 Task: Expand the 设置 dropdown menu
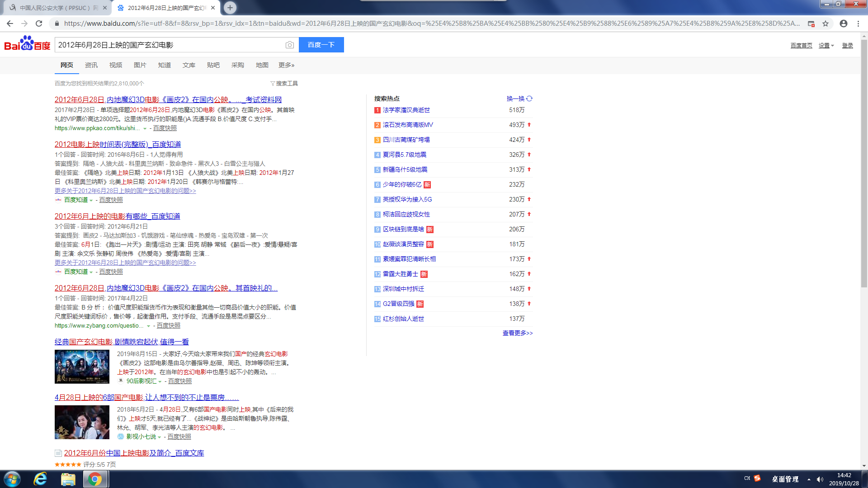point(826,46)
